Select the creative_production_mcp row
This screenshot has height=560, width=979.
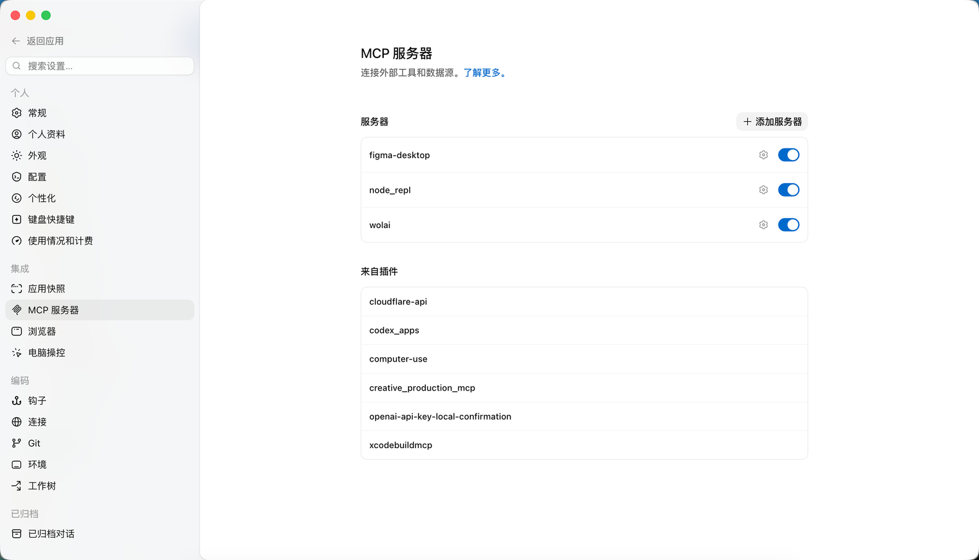coord(584,388)
